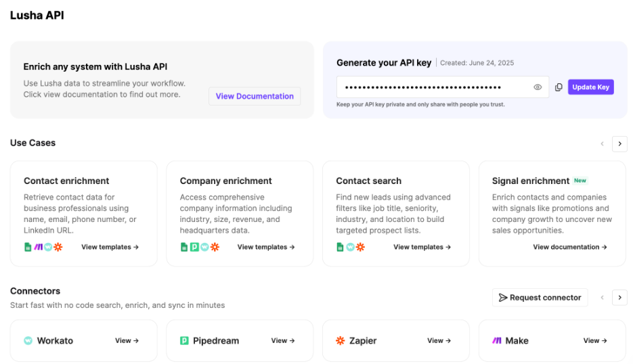Open View templates for Company enrichment
This screenshot has width=633, height=364.
[266, 247]
